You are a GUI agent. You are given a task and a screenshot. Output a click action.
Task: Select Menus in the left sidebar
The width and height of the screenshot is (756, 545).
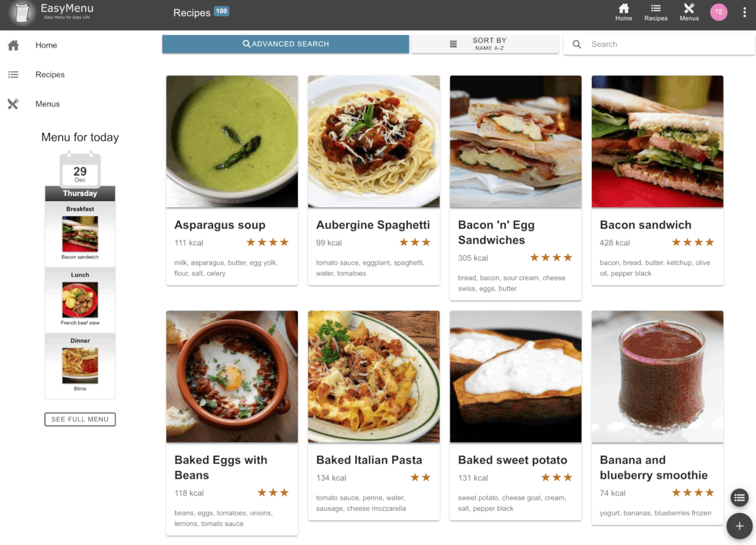(47, 104)
